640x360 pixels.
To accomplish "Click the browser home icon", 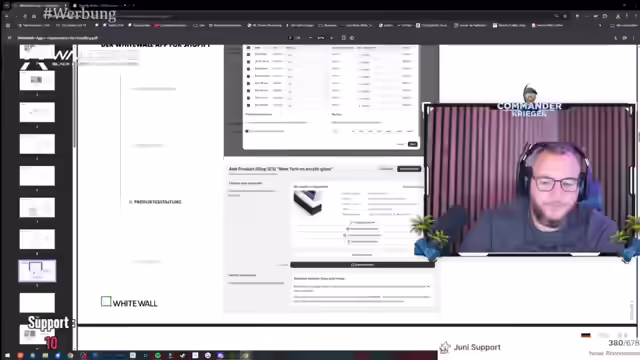I will [34, 16].
